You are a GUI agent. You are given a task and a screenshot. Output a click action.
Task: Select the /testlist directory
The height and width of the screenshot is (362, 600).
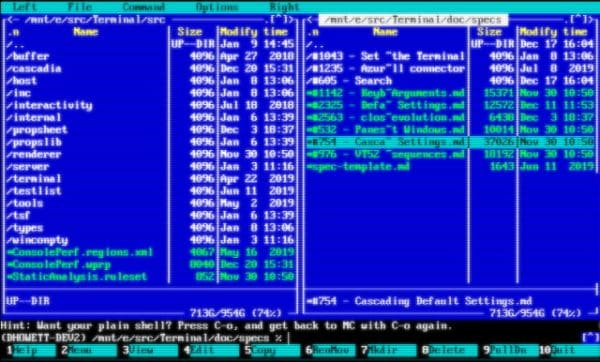[x=150, y=191]
